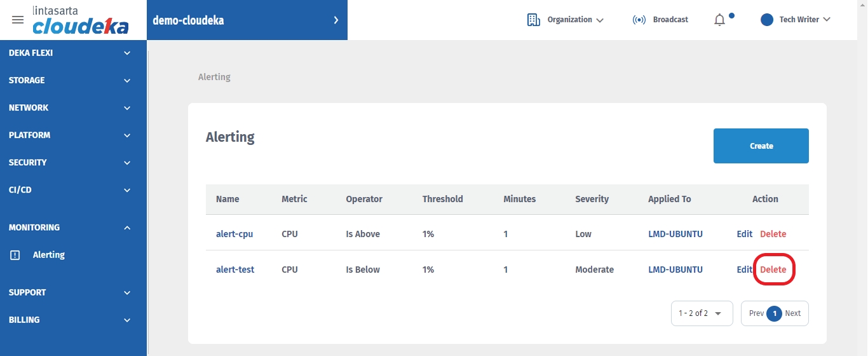The width and height of the screenshot is (868, 356).
Task: Open the hamburger menu icon
Action: (18, 20)
